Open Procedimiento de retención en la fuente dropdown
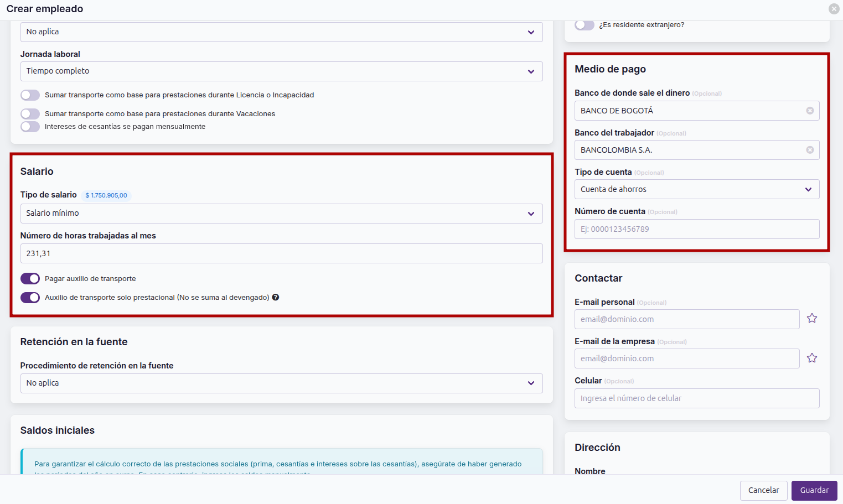Viewport: 843px width, 504px height. click(281, 383)
